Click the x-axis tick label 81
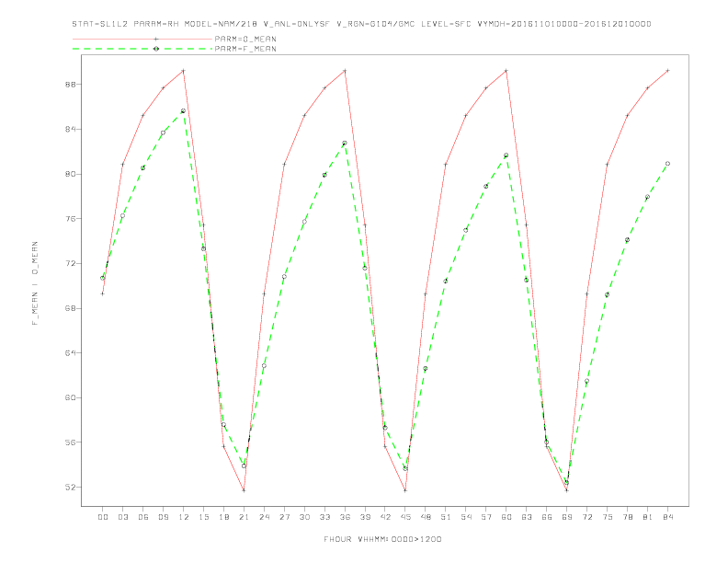Image resolution: width=728 pixels, height=563 pixels. (648, 517)
